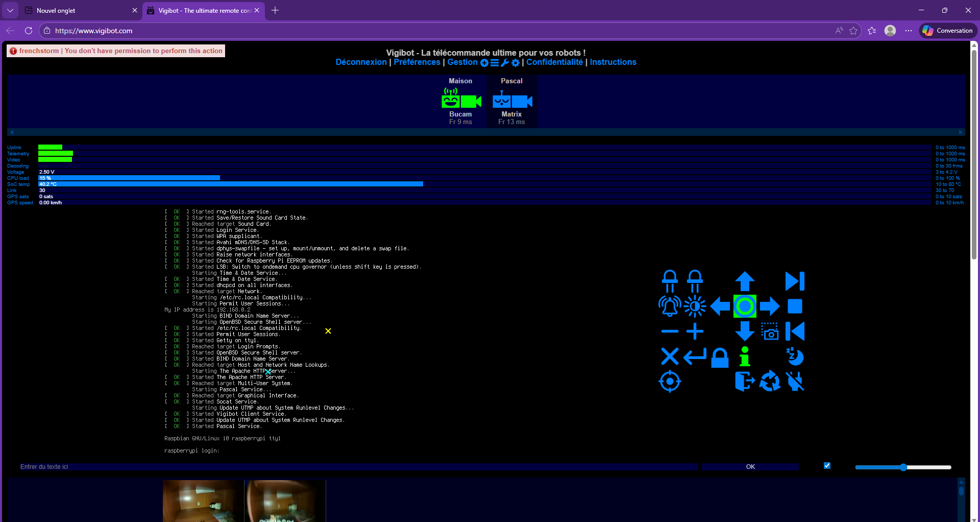Click the slider at the bottom right
980x522 pixels.
[x=903, y=467]
